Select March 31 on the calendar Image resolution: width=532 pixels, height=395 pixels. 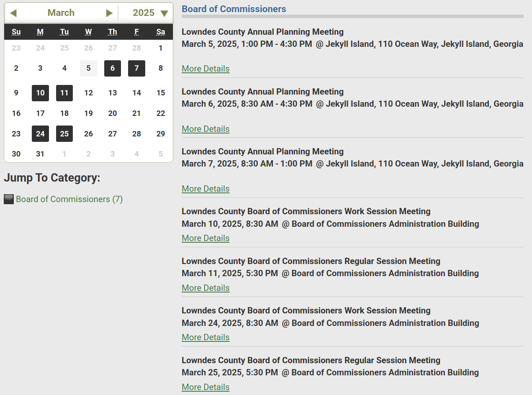click(40, 154)
